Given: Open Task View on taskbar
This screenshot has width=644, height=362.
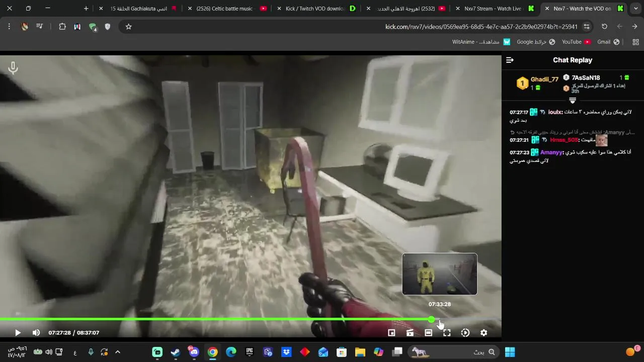Looking at the screenshot, I should point(397,352).
